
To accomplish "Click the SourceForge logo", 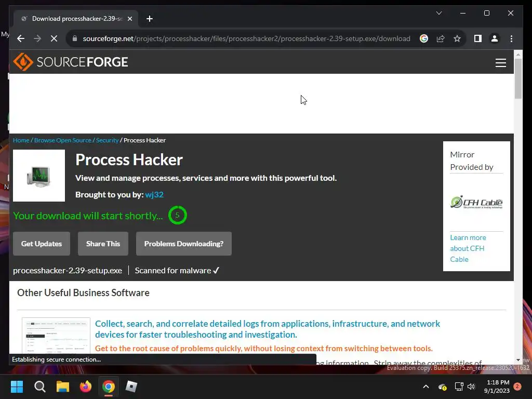I will (x=71, y=62).
